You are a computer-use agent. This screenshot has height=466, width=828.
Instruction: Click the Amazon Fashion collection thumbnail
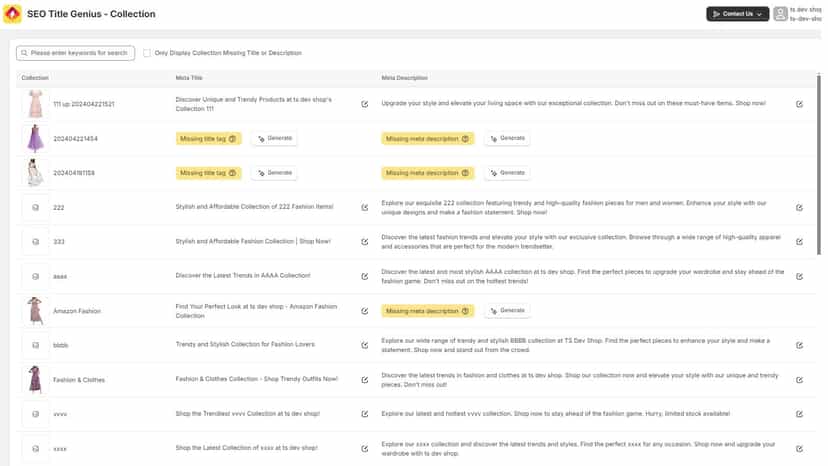[35, 311]
